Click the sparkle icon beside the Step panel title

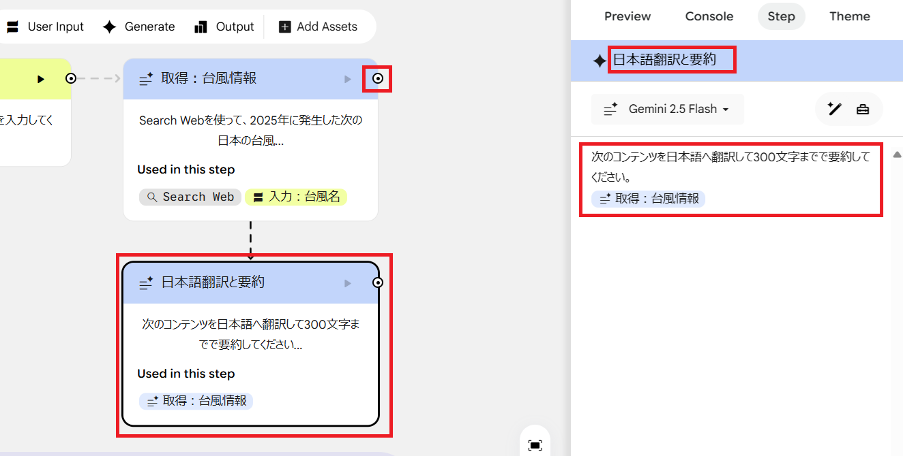(599, 61)
